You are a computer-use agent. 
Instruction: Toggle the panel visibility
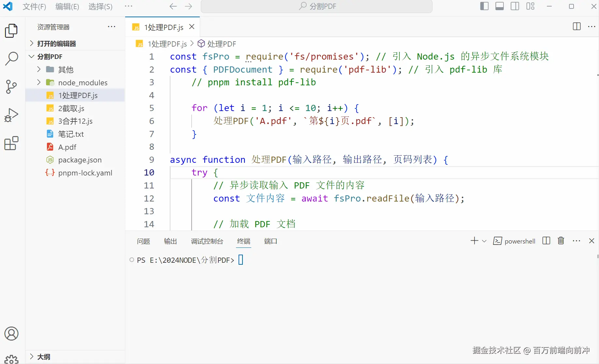click(500, 6)
